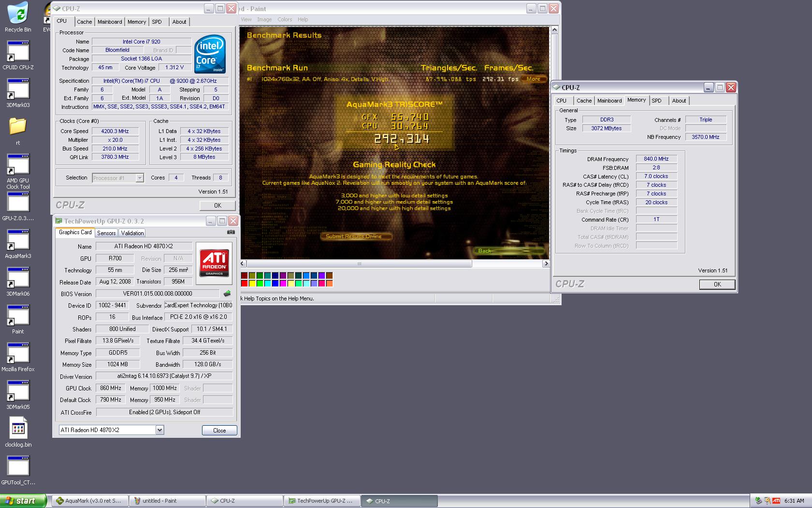812x508 pixels.
Task: Click OK in the right CPU-Z window
Action: [717, 284]
